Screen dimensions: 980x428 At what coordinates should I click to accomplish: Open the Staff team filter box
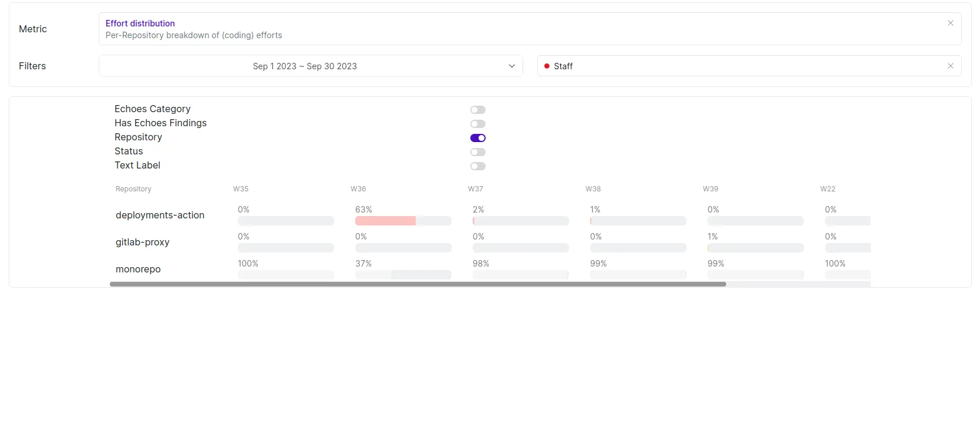point(740,66)
